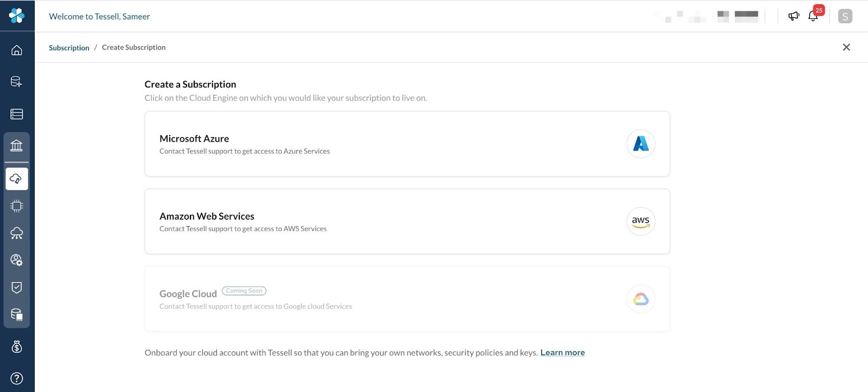Open the user profile avatar S

845,16
